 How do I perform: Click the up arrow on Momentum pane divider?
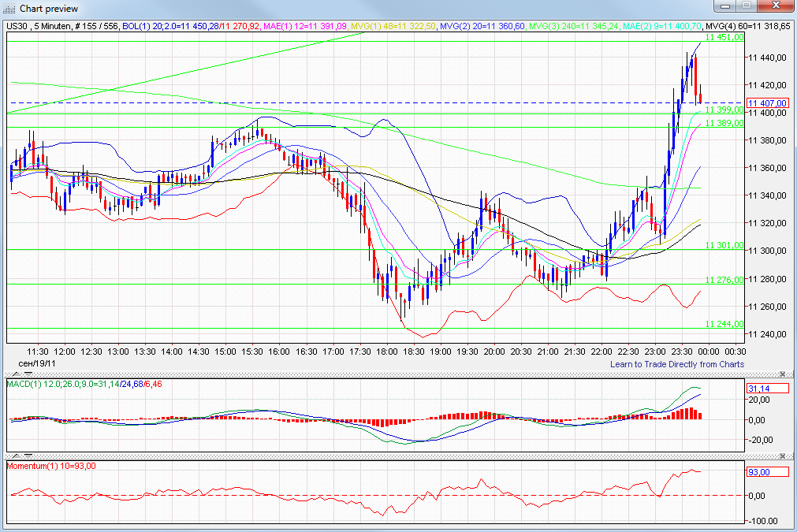pos(17,456)
